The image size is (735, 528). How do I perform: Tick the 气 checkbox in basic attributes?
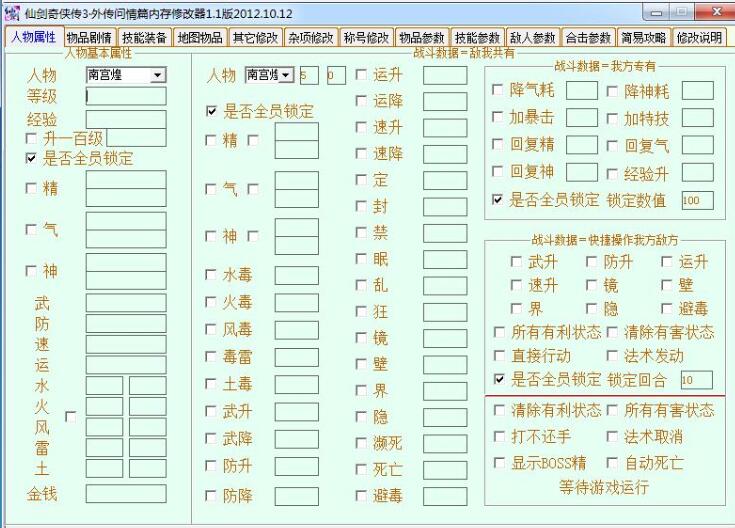(x=31, y=229)
